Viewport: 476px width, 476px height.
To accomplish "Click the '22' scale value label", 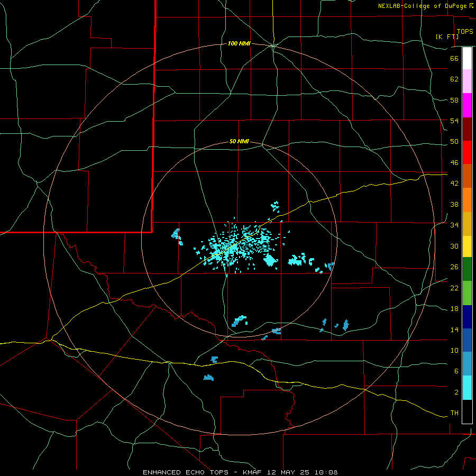I will 454,288.
